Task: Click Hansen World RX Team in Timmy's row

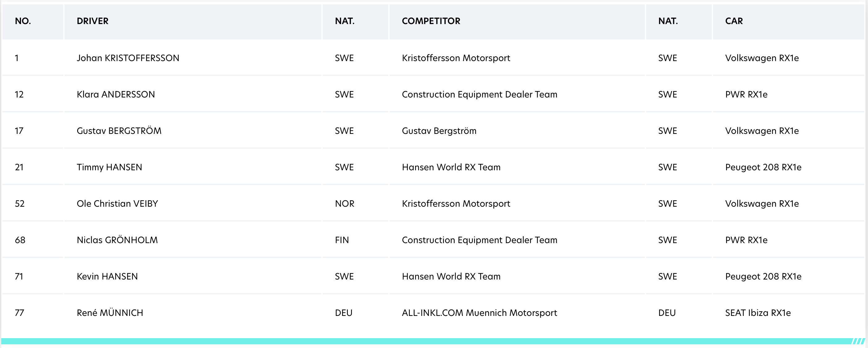Action: [451, 167]
